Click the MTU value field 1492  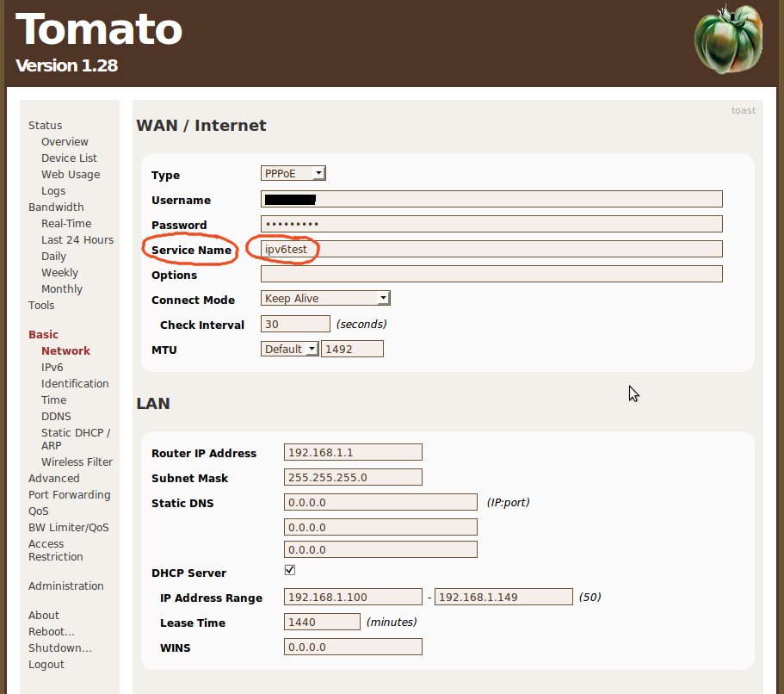tap(352, 349)
